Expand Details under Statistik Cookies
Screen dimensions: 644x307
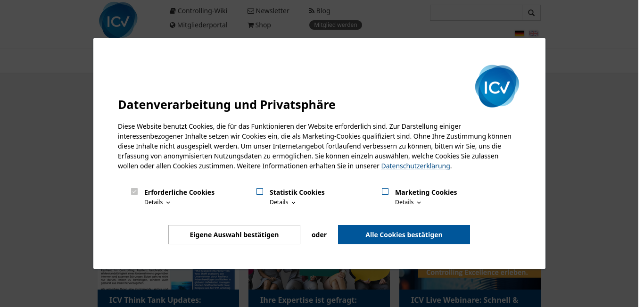click(283, 202)
